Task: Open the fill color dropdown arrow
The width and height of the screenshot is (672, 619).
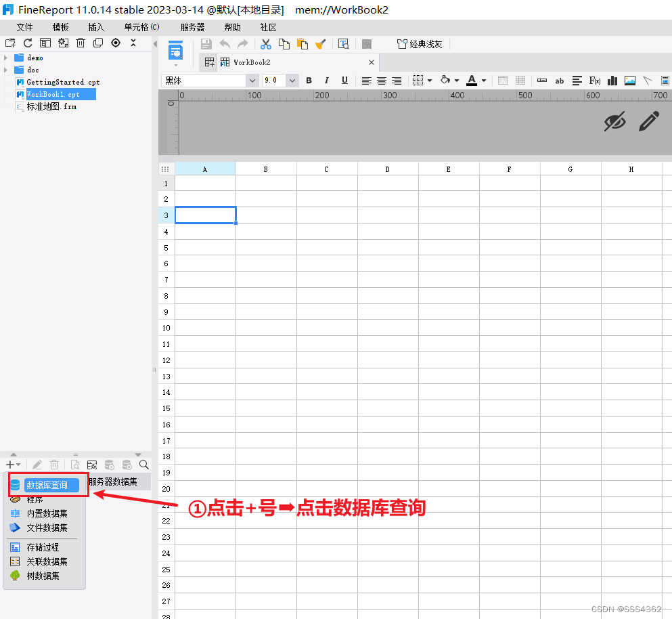Action: [457, 81]
